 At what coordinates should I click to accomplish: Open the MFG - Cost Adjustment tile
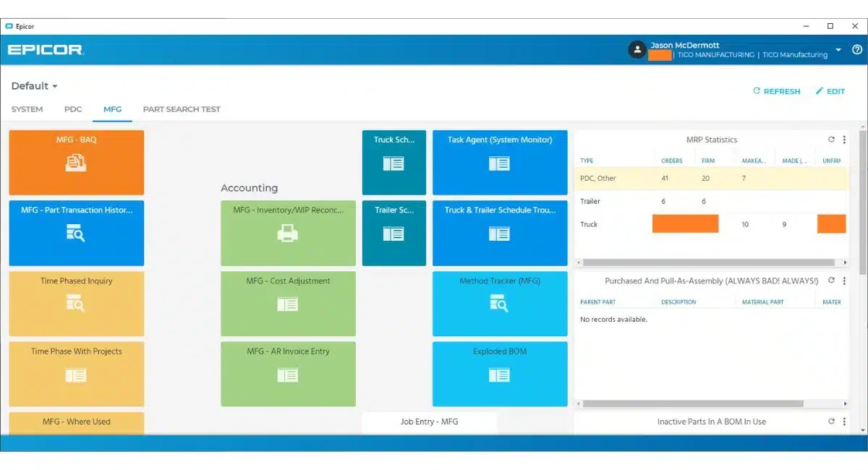tap(288, 304)
